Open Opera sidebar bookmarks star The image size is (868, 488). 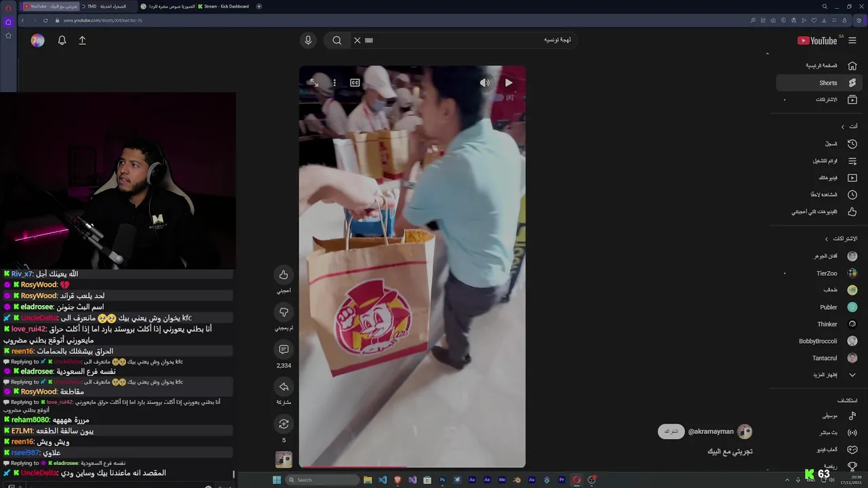(8, 35)
